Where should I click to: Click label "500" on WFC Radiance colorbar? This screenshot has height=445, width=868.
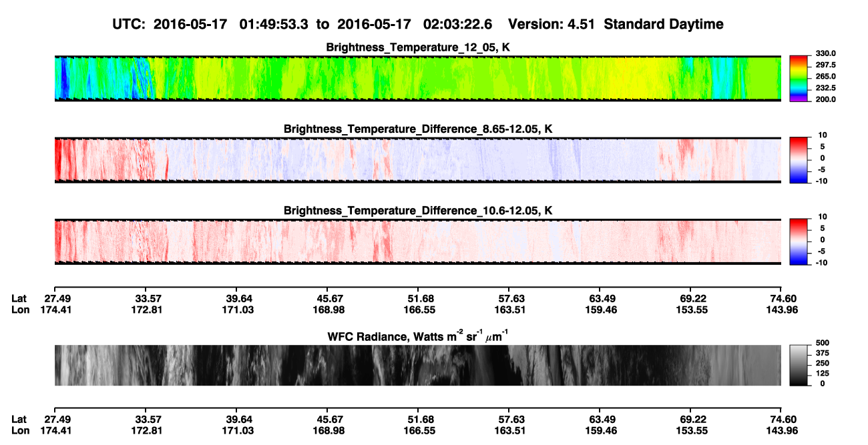(x=822, y=342)
